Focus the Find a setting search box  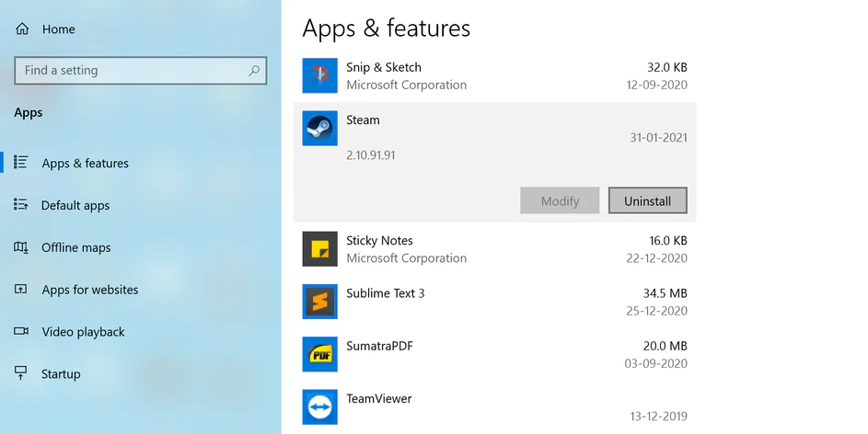[x=129, y=71]
